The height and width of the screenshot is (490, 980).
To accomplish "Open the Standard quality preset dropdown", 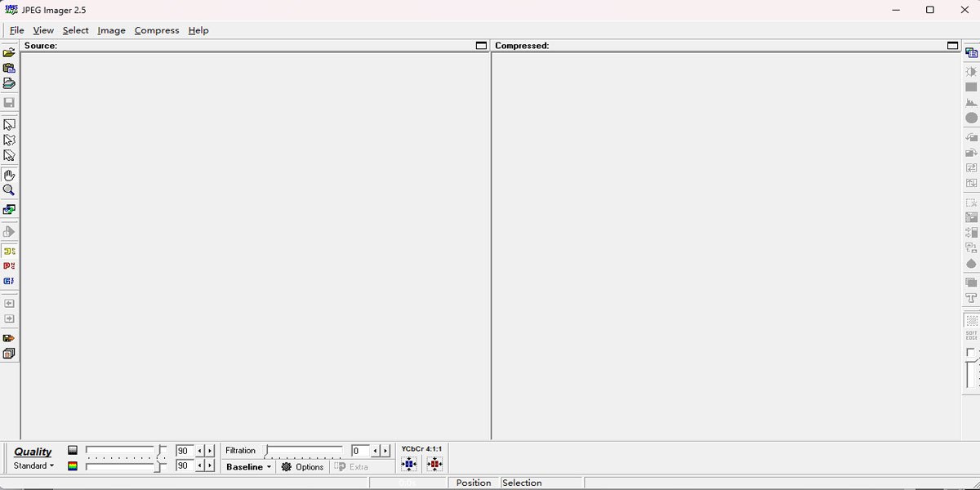I will click(x=33, y=465).
